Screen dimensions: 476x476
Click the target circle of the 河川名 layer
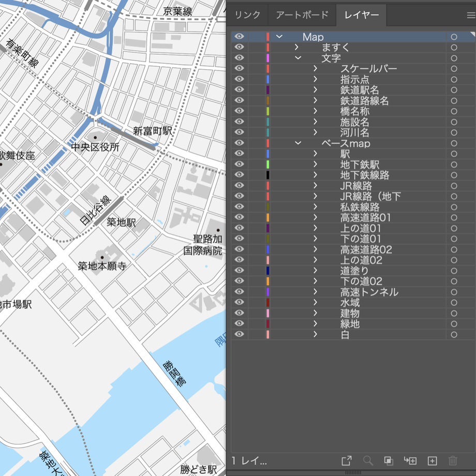coord(454,132)
